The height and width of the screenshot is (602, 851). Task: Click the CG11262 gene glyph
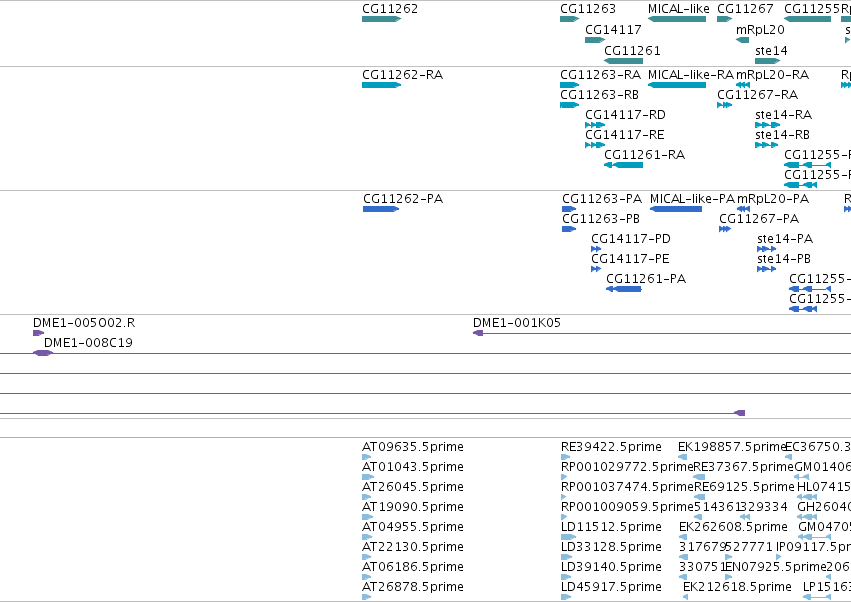pos(382,19)
